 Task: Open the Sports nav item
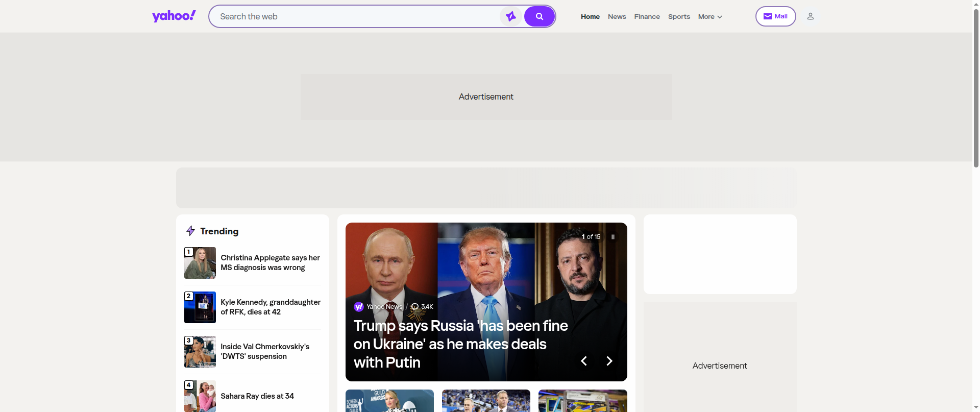tap(679, 16)
